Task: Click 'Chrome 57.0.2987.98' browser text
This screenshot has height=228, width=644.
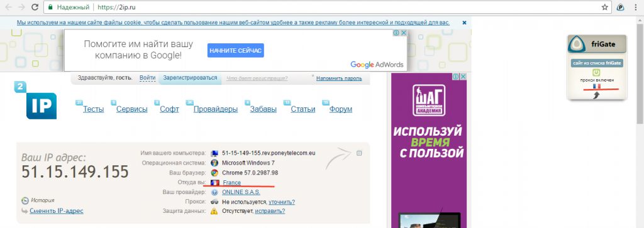Action: point(250,173)
